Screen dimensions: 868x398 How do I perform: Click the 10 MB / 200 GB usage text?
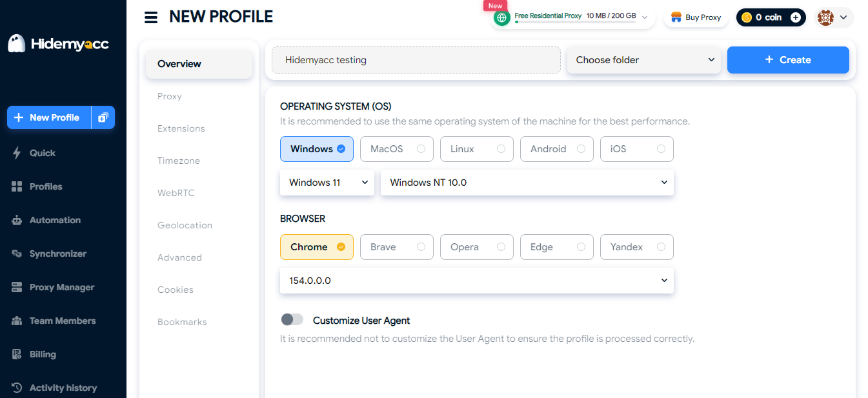[611, 15]
